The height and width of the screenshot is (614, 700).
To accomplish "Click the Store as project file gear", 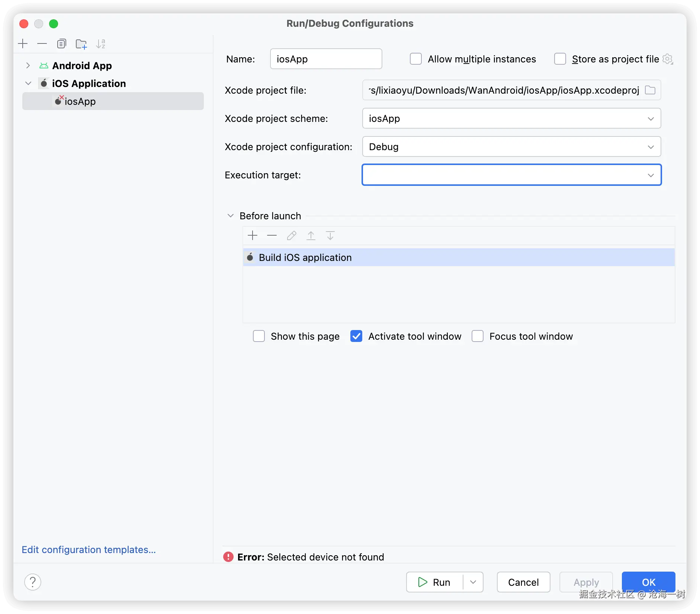I will (x=668, y=59).
